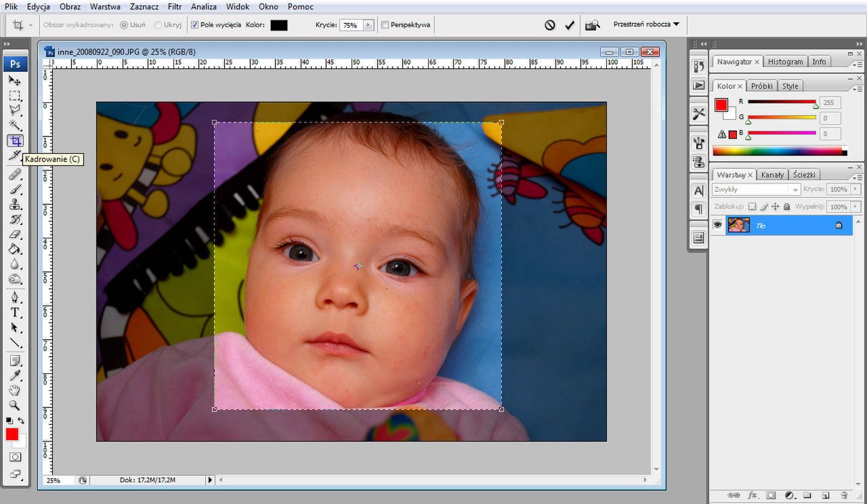
Task: Open the Warstwa menu
Action: [105, 7]
